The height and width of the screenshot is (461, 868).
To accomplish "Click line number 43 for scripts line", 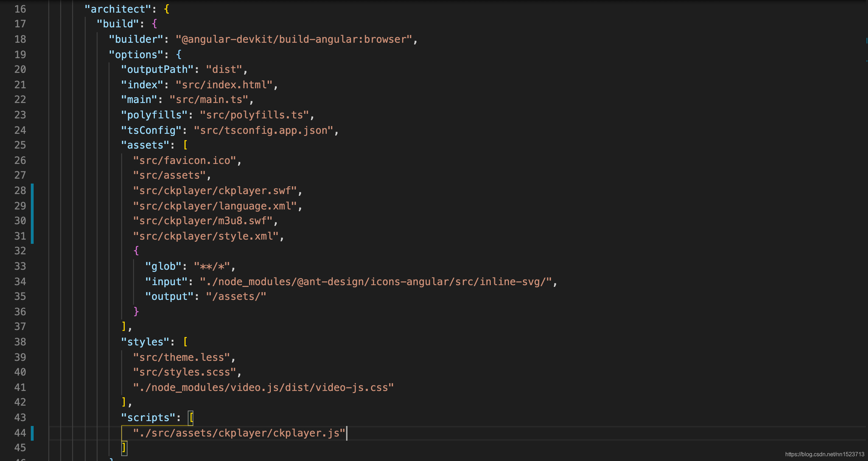I will 20,418.
